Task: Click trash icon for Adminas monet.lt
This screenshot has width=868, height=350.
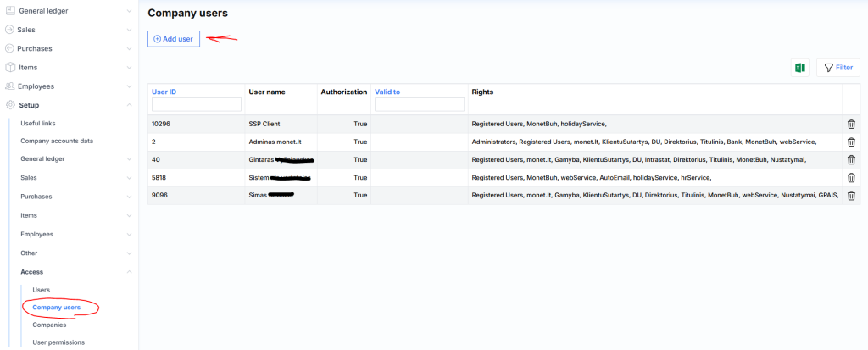Action: pyautogui.click(x=851, y=142)
